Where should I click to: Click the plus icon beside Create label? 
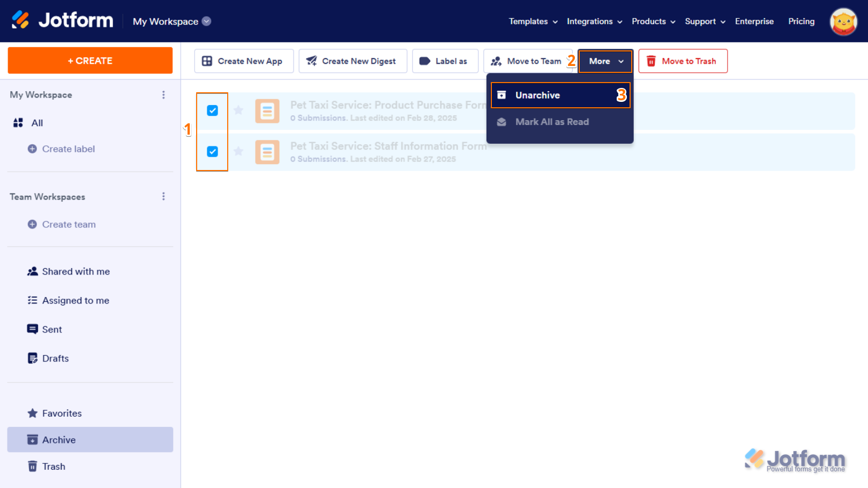[x=32, y=149]
